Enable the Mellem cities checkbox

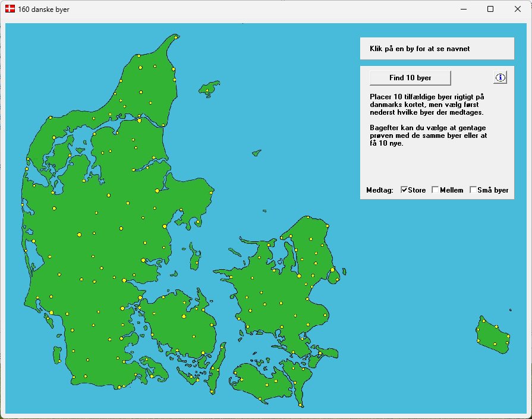point(435,190)
